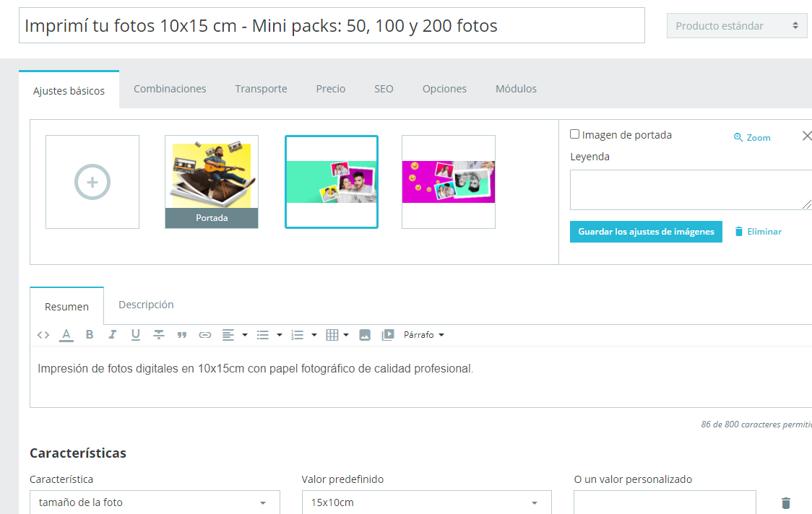The width and height of the screenshot is (812, 514).
Task: Toggle source code view in editor
Action: point(43,335)
